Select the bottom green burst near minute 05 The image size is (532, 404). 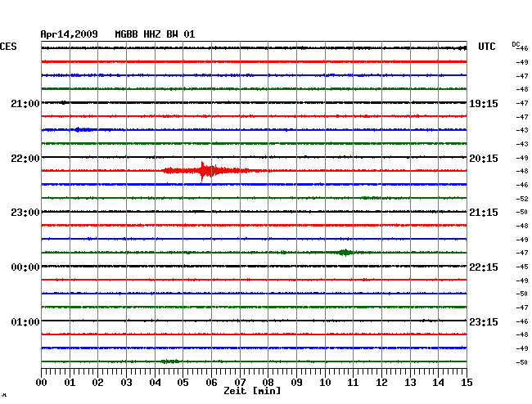coord(170,361)
